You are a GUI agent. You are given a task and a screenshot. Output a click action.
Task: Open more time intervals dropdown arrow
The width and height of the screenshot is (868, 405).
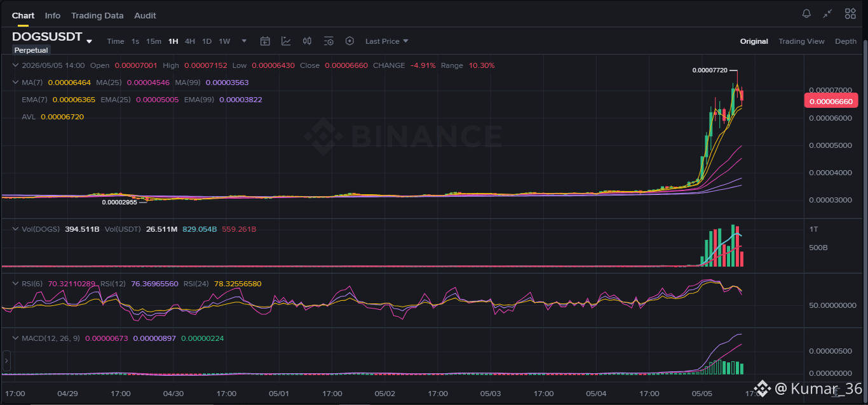[244, 41]
